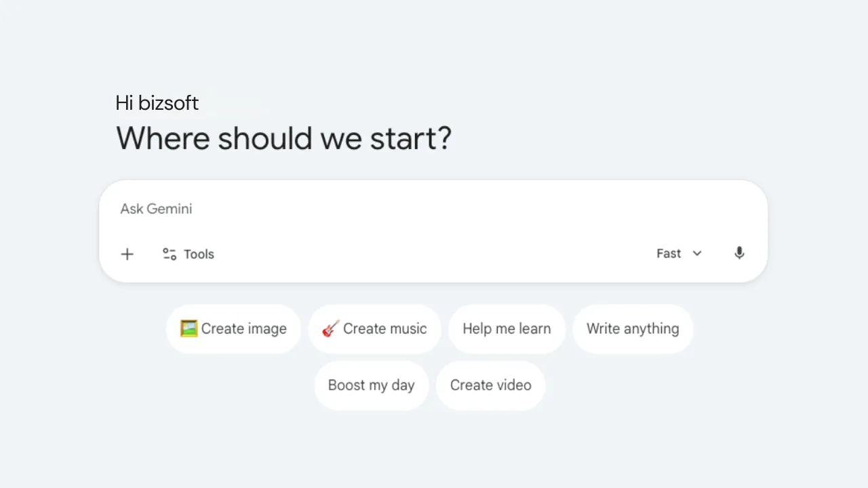
Task: Click the sliders icon beside Tools label
Action: (169, 253)
